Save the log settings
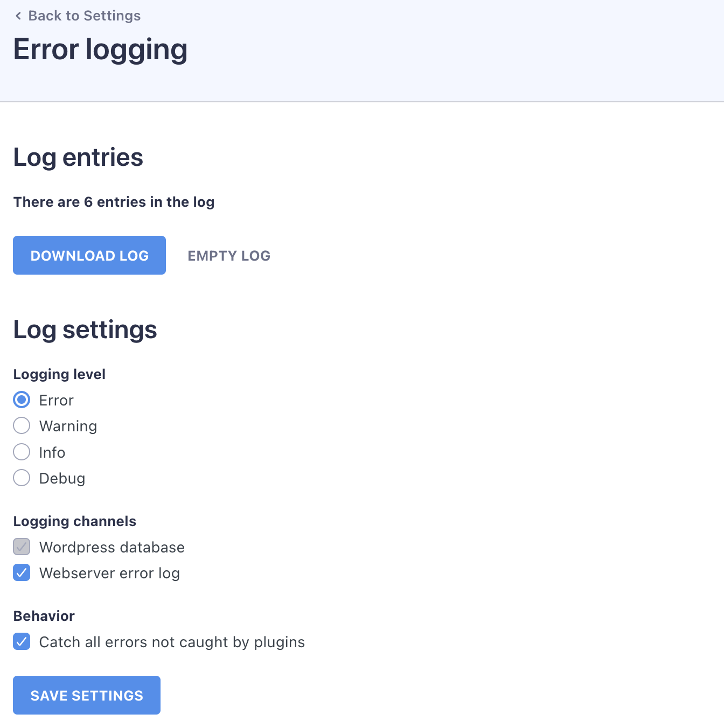 (87, 695)
